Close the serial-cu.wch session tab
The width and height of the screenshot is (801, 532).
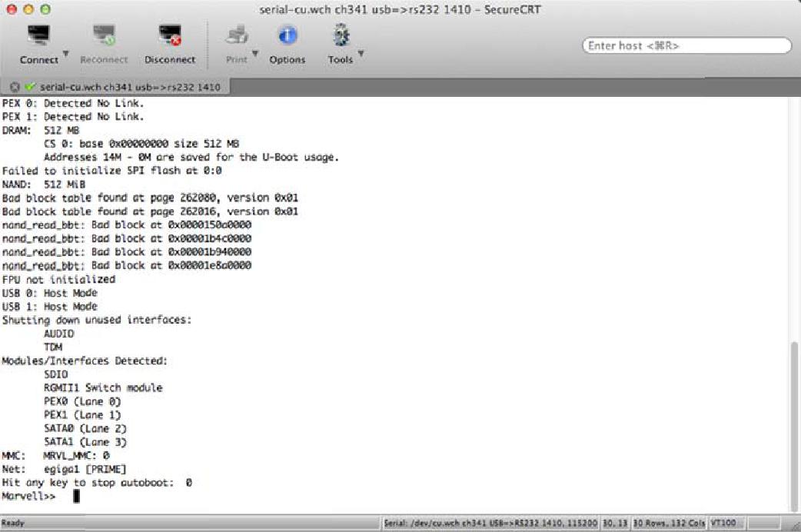[15, 88]
